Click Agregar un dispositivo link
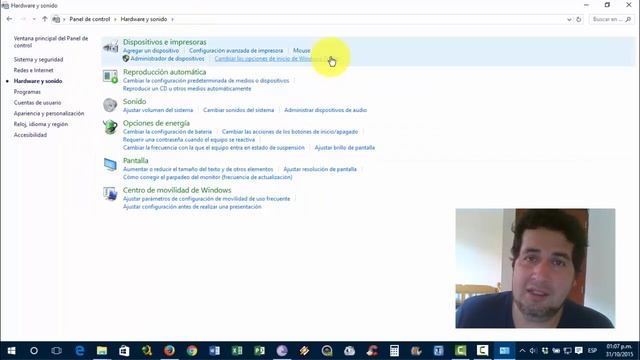This screenshot has height=360, width=640. tap(151, 51)
